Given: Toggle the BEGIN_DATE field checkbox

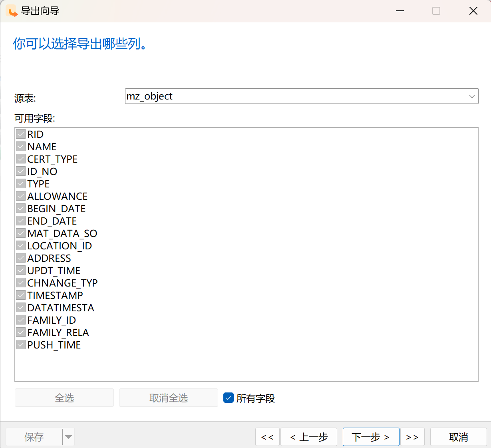Looking at the screenshot, I should [21, 208].
